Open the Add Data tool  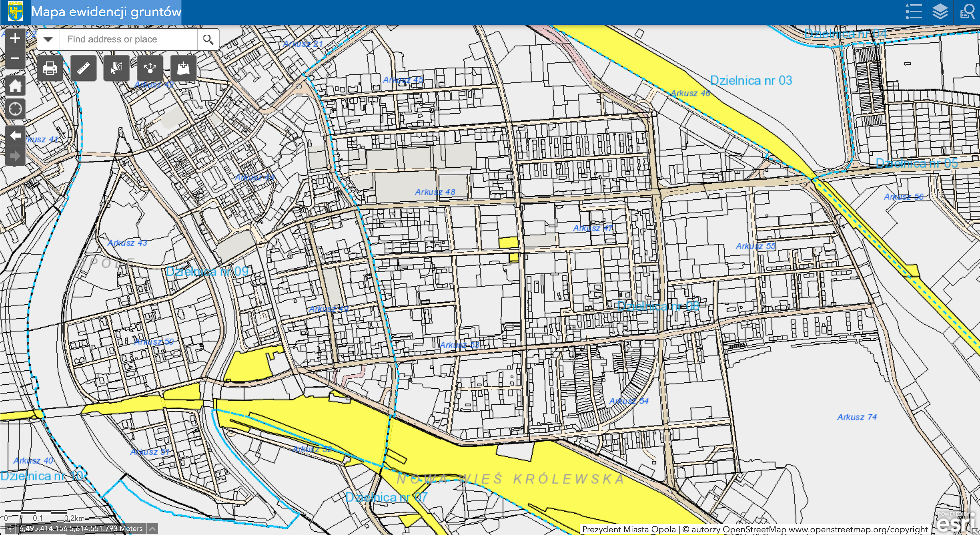(183, 68)
